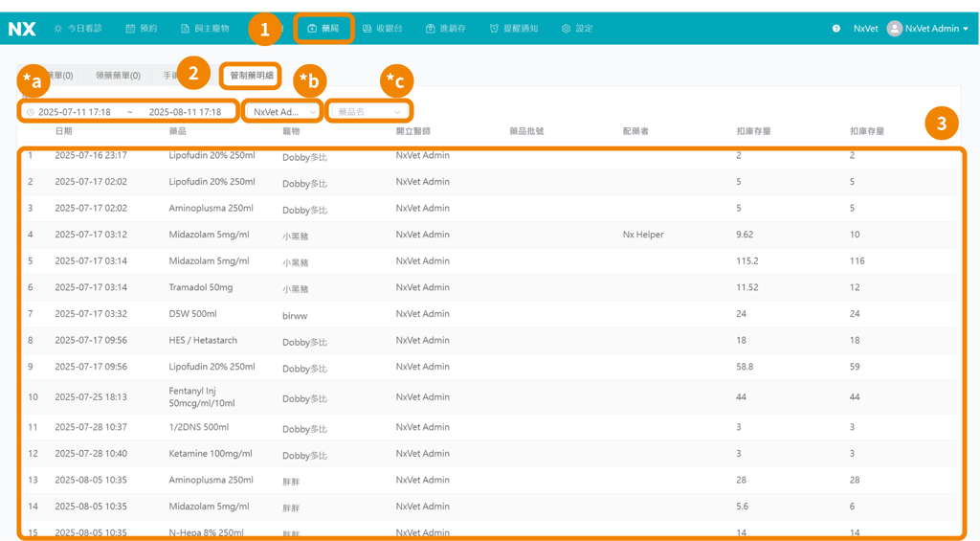The width and height of the screenshot is (980, 541).
Task: Open the NxVet Ad... doctor filter dropdown
Action: tap(283, 112)
